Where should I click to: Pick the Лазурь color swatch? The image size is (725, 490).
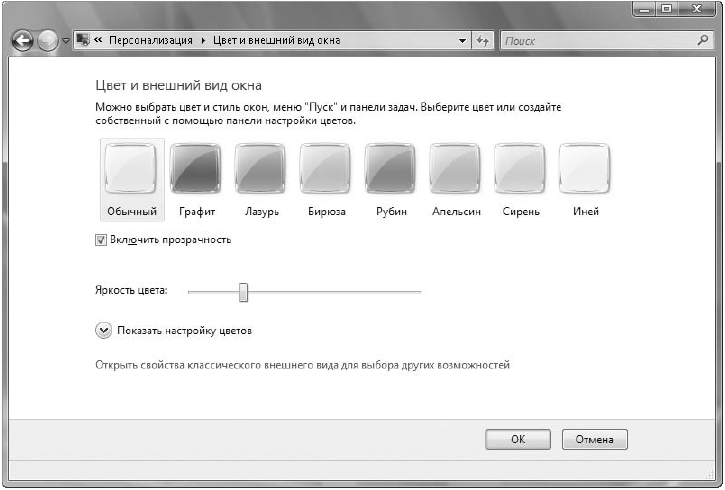[x=260, y=168]
